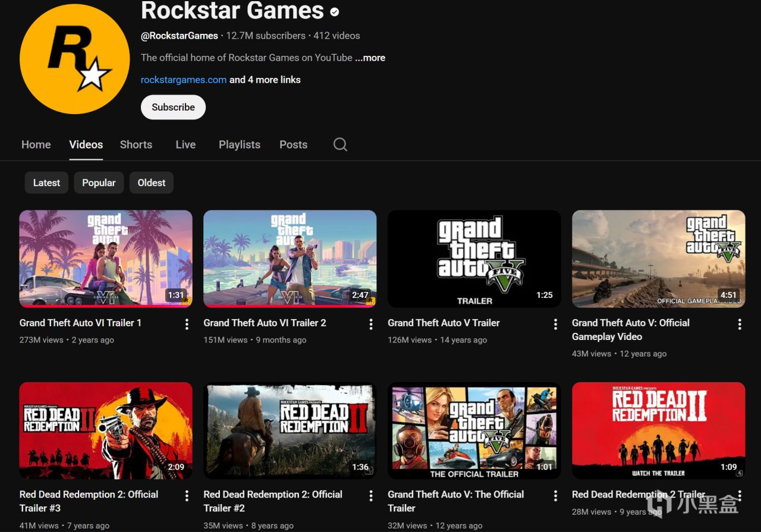Click the 'Rockstar Games' channel name heading
This screenshot has height=532, width=761.
(x=232, y=11)
